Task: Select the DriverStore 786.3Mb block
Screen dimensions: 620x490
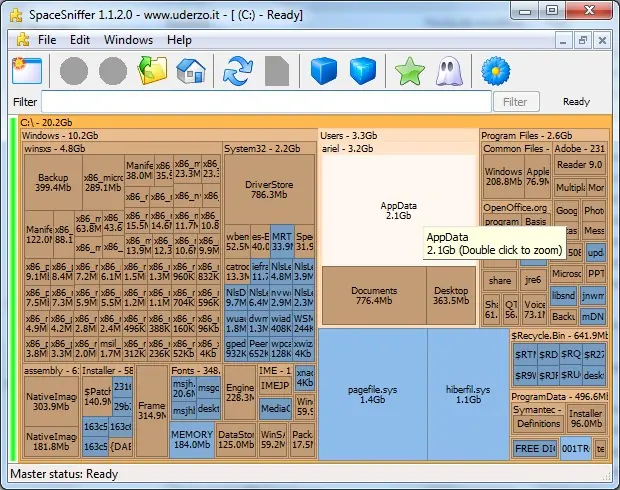Action: (269, 189)
